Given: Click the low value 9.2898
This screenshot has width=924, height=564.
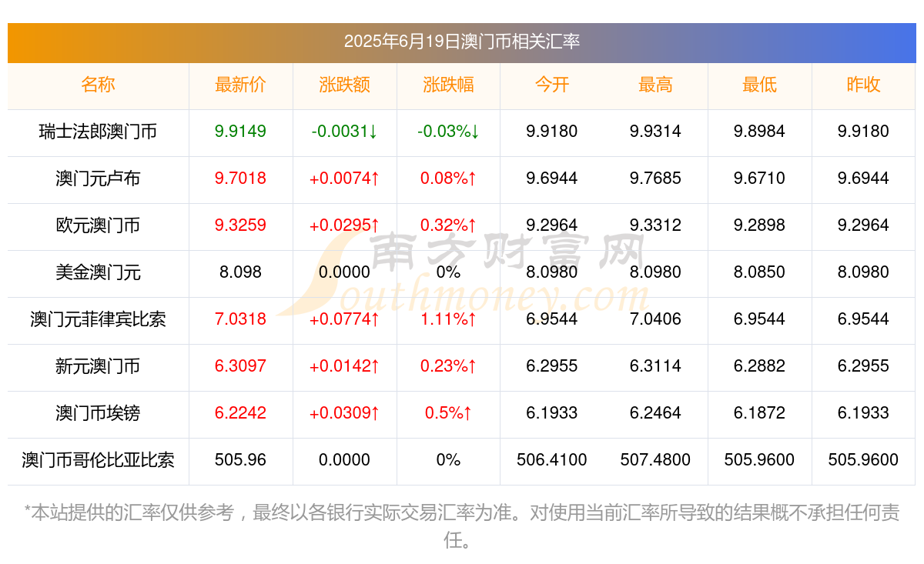Looking at the screenshot, I should (x=759, y=225).
